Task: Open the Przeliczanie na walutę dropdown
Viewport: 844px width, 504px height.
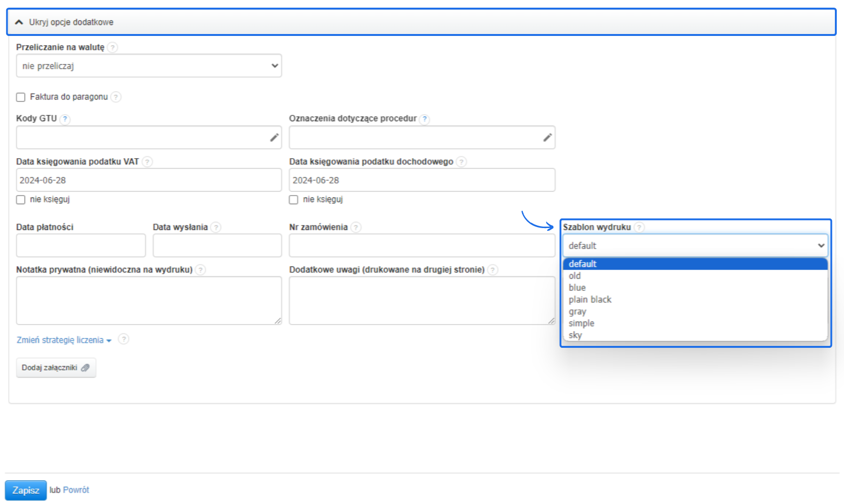Action: point(149,66)
